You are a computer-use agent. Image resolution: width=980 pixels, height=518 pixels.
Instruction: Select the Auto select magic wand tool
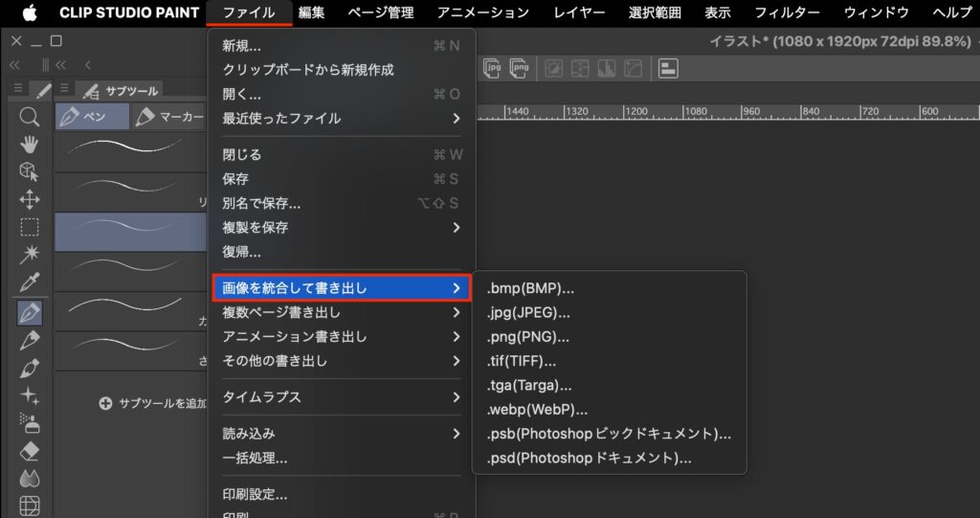[30, 255]
